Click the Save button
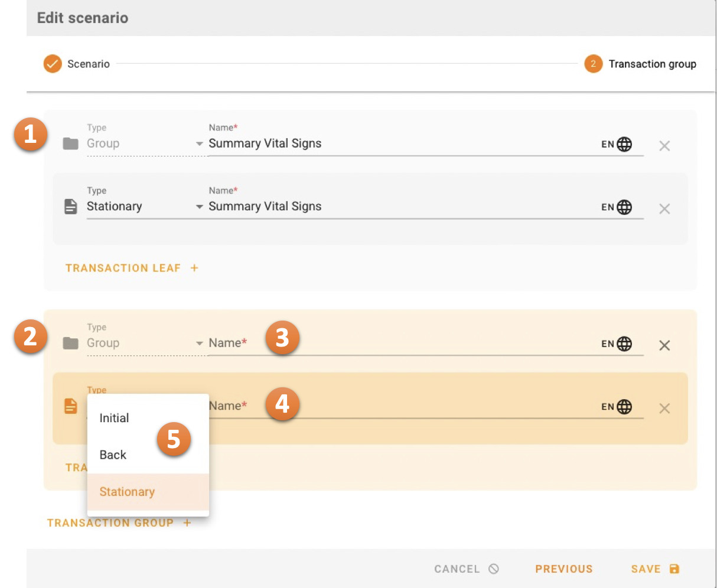This screenshot has width=717, height=588. tap(654, 569)
